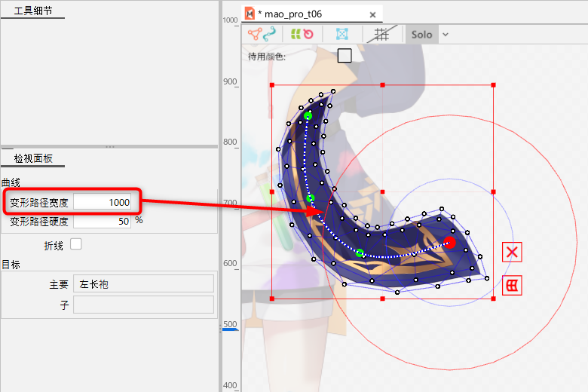Click the red circular target toolbar icon
Screen dimensions: 588x392
[x=308, y=34]
